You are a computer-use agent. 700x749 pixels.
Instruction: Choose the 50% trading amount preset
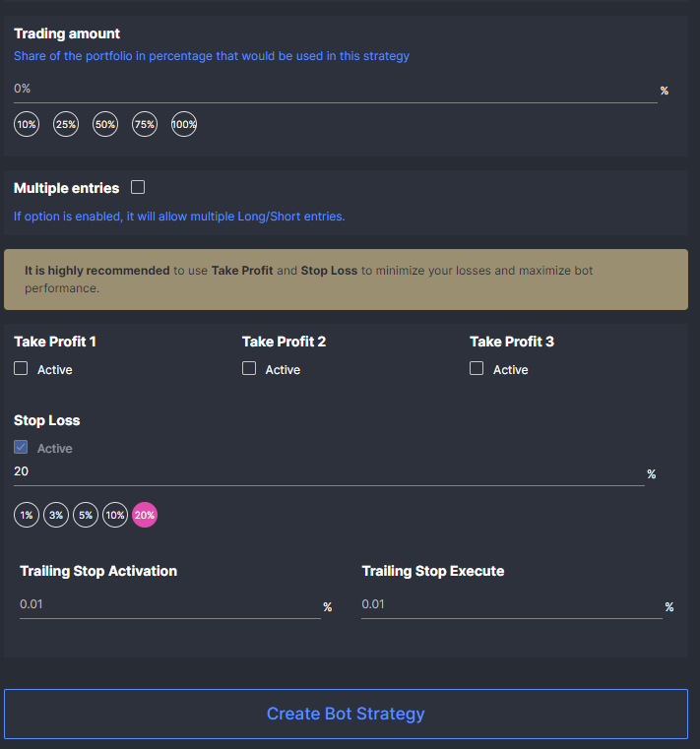(x=105, y=124)
